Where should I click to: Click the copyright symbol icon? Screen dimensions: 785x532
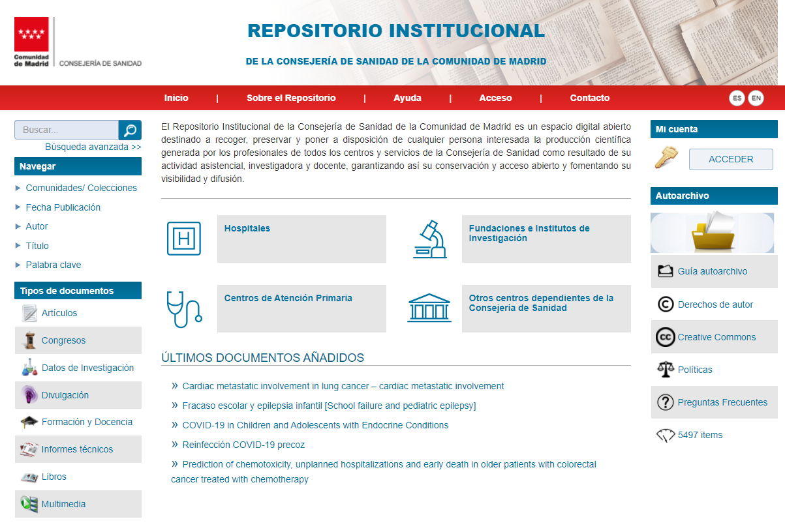click(x=665, y=304)
